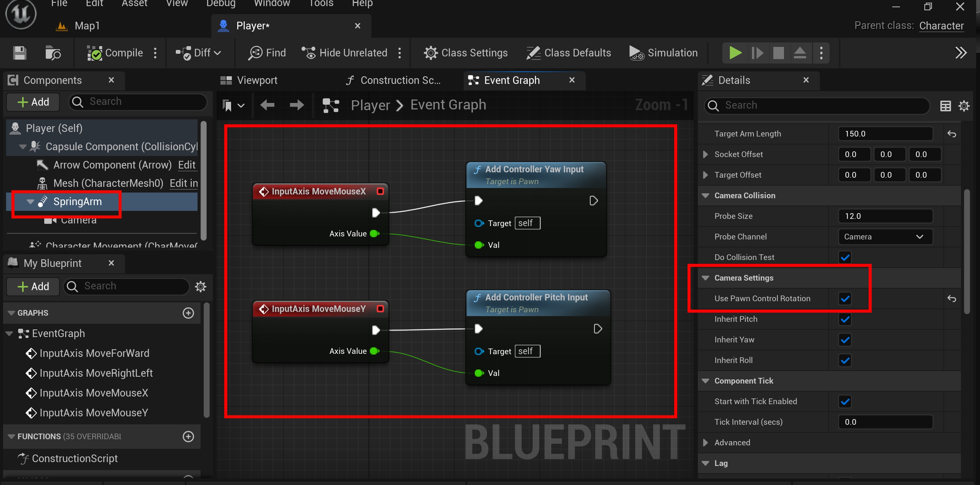Navigate back in graph history
980x485 pixels.
[x=267, y=105]
